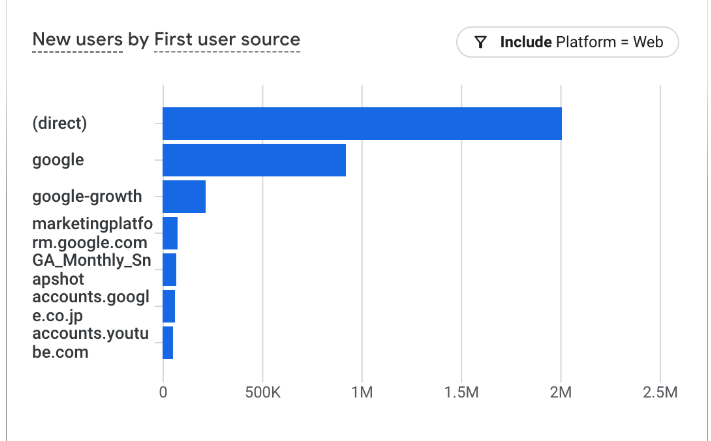The height and width of the screenshot is (441, 711).
Task: Expand the First user source dimension picker
Action: tap(227, 40)
